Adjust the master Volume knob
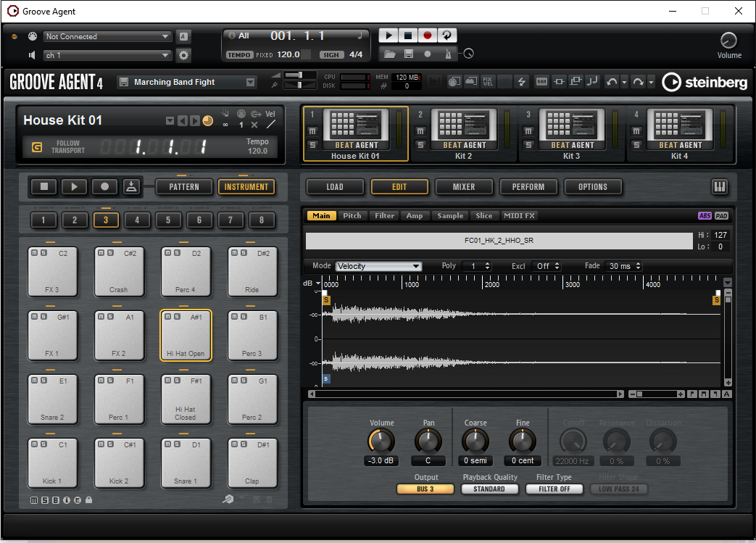 pos(728,41)
